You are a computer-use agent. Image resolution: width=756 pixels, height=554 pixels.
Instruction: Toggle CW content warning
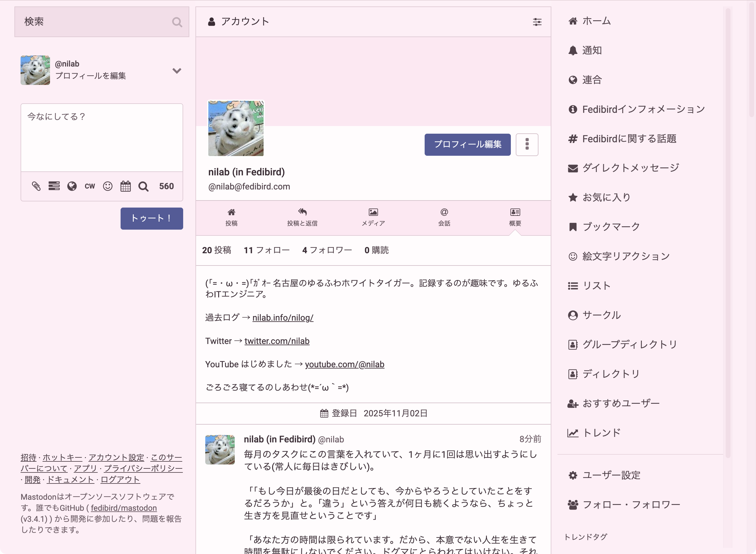click(90, 186)
